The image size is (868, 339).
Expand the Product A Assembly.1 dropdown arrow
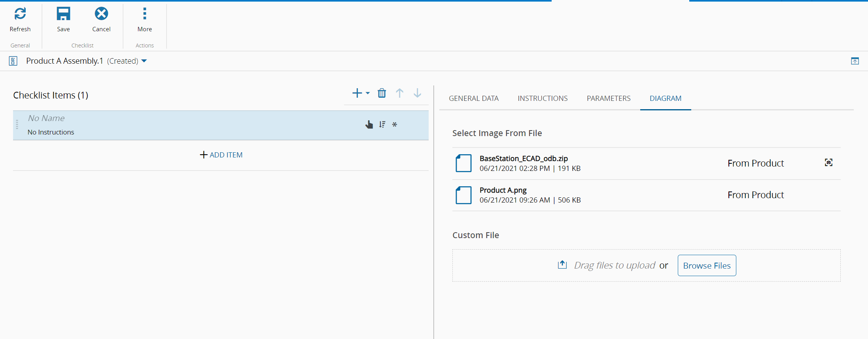click(144, 61)
